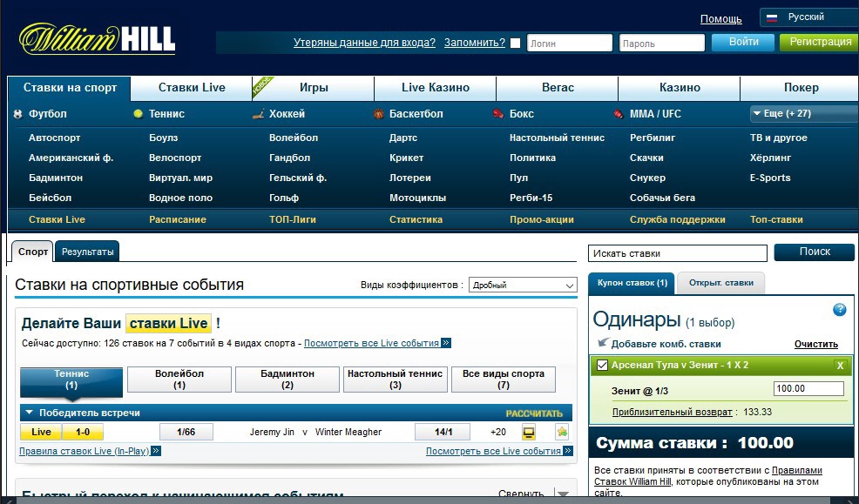Open the ТОП-Лиги link
The image size is (859, 504).
click(x=293, y=219)
